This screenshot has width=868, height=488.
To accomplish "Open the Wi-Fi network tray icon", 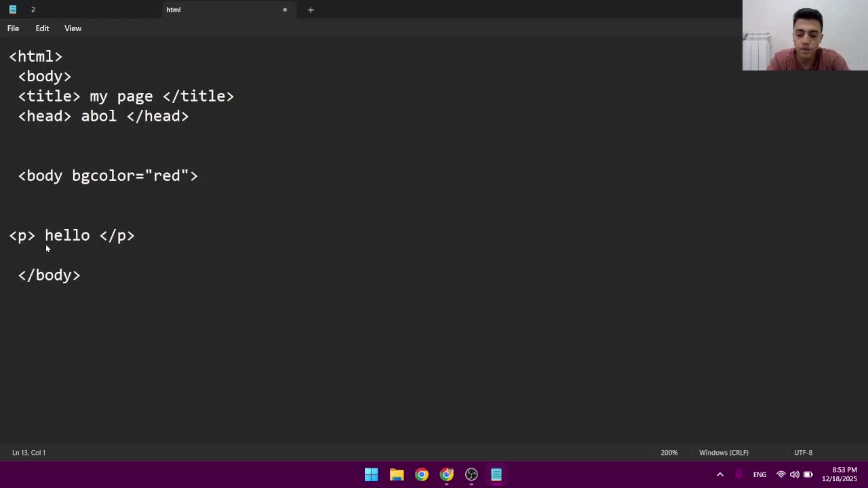I will click(781, 474).
